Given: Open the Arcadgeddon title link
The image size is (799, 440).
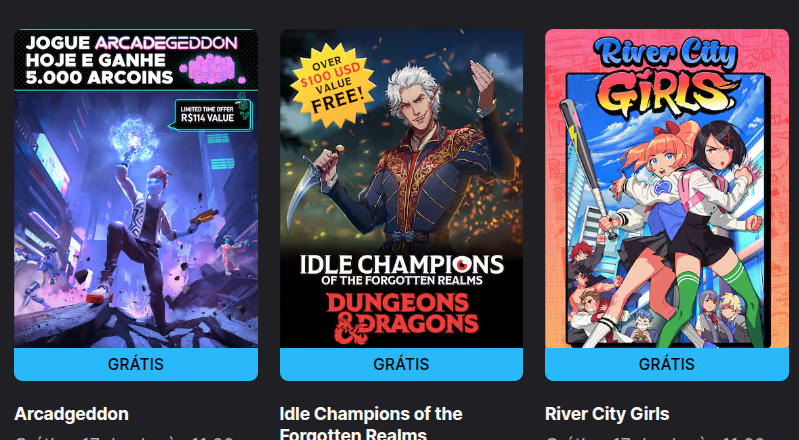Looking at the screenshot, I should tap(71, 413).
